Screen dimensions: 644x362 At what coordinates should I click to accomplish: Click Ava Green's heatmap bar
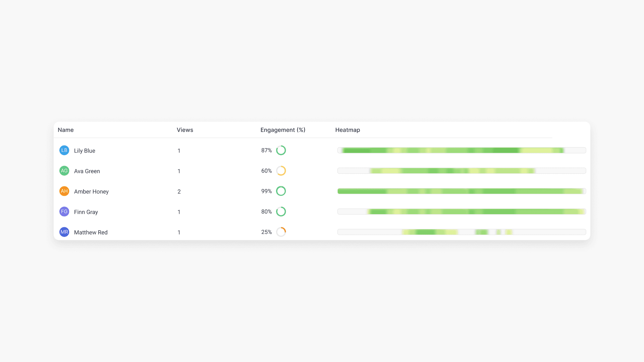[462, 171]
